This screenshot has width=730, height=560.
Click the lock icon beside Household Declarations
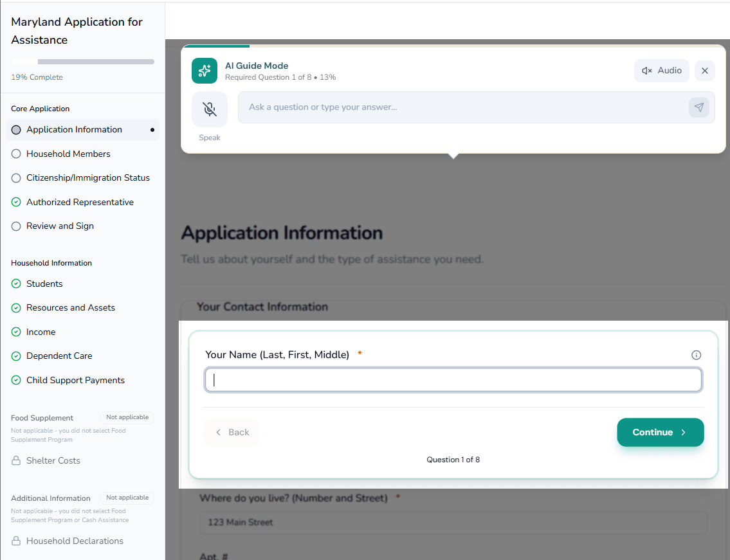(x=17, y=541)
